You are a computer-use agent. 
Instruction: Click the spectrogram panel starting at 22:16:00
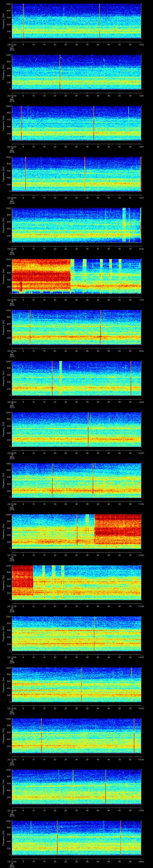coord(76,786)
